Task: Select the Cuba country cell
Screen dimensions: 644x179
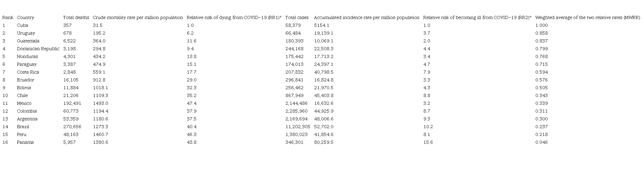Action: pyautogui.click(x=22, y=25)
